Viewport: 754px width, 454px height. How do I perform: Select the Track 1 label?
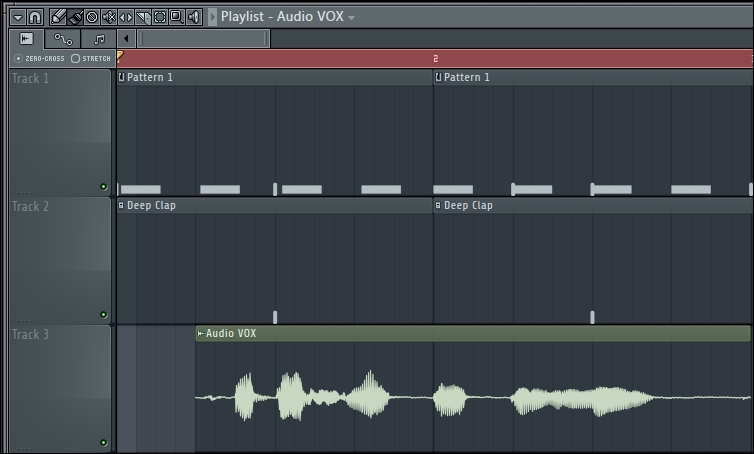point(30,78)
